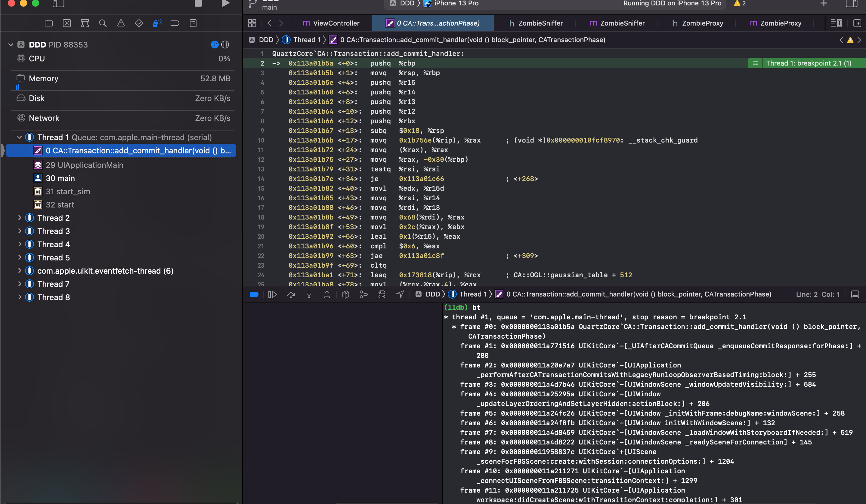Open the Issue navigator warning icon
Screen dimensions: 866x504
click(121, 23)
